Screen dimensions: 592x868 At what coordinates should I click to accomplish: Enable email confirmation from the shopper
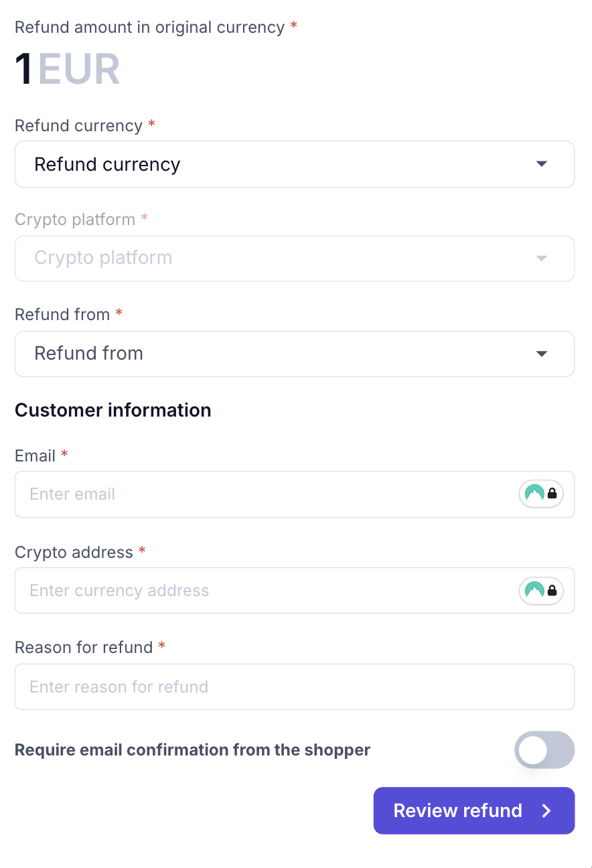coord(544,750)
